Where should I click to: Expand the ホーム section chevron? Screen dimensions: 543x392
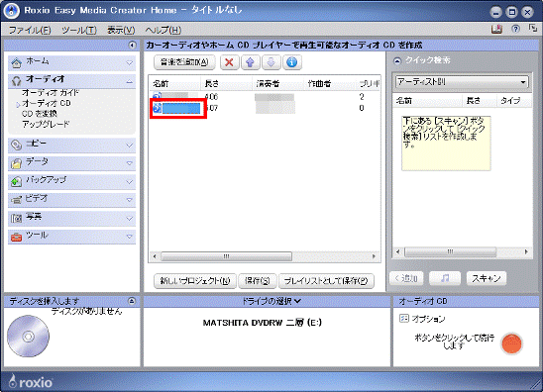point(129,63)
